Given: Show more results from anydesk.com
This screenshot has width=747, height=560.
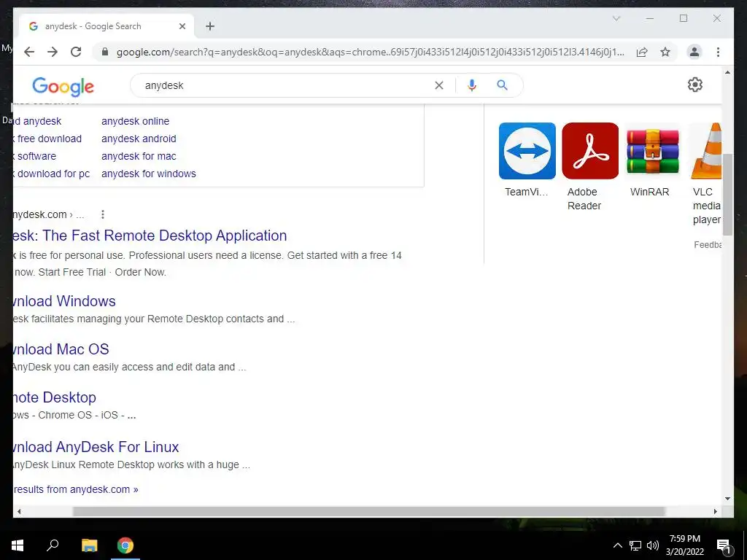Looking at the screenshot, I should [76, 489].
